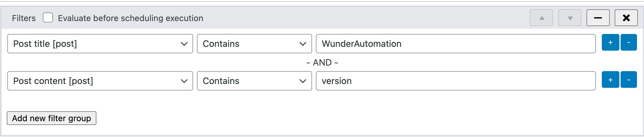Image resolution: width=644 pixels, height=137 pixels.
Task: Remove the Filters panel with the X button
Action: tap(626, 18)
